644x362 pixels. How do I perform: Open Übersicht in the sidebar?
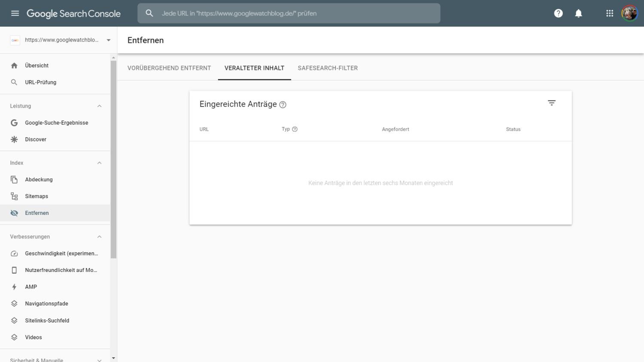click(x=36, y=66)
